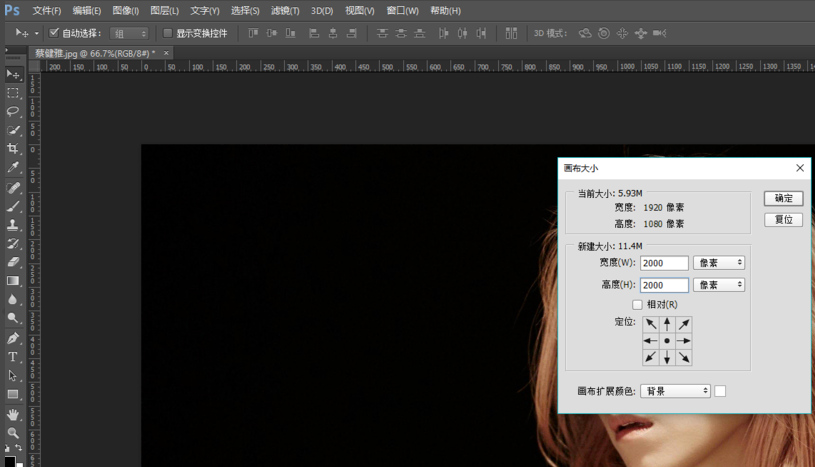
Task: Switch to the Hand tool
Action: tap(13, 414)
